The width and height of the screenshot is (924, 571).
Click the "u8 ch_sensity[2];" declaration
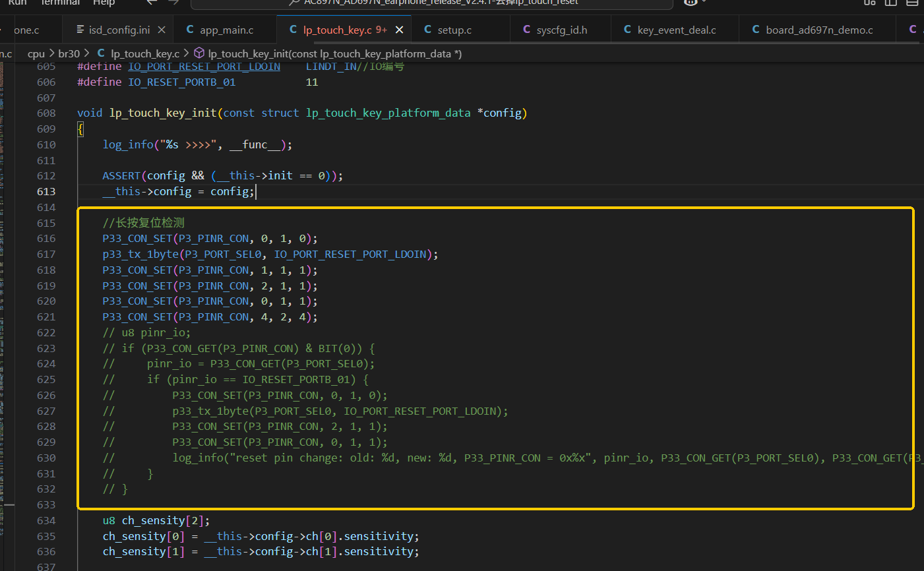pos(156,520)
